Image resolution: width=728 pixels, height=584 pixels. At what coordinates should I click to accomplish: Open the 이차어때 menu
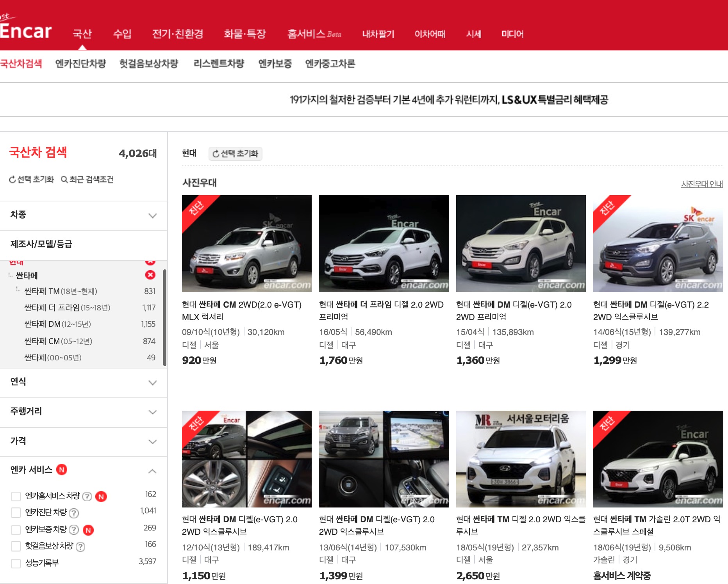[430, 34]
